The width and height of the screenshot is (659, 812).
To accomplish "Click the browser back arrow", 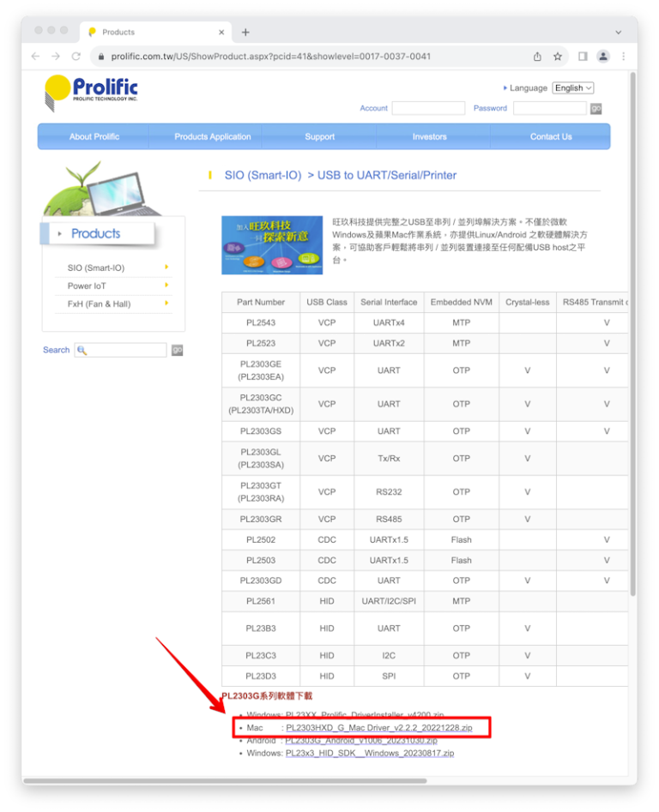I will [35, 57].
